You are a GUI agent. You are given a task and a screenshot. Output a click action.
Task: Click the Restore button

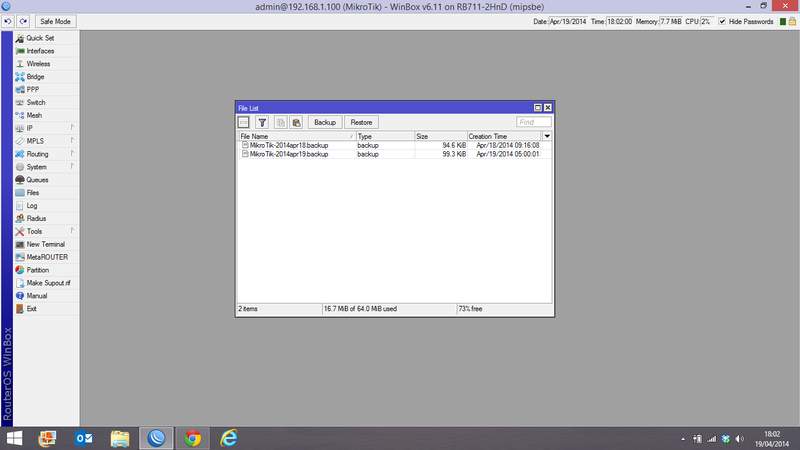(361, 122)
